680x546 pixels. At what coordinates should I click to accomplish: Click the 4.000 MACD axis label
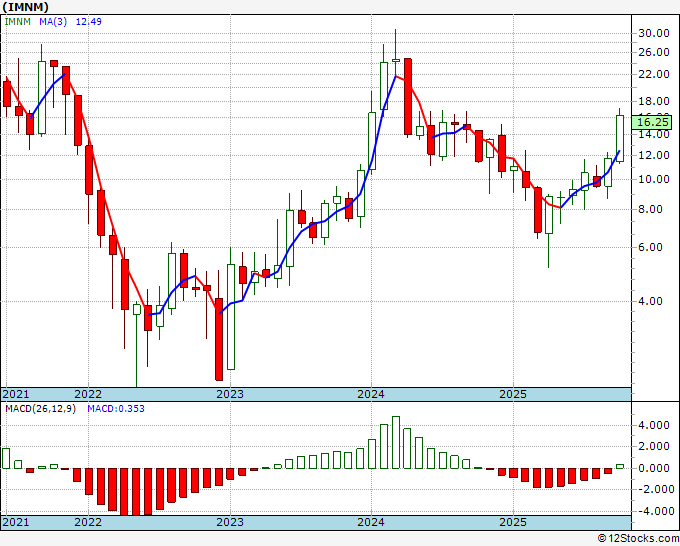point(652,425)
